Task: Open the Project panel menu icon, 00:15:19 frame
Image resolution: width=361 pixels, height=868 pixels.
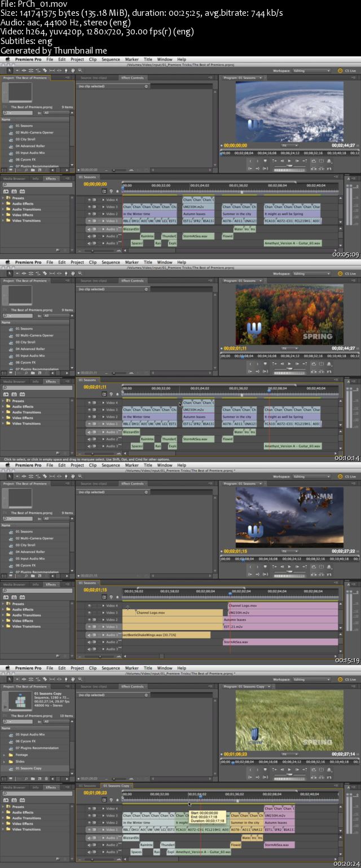Action: tap(68, 484)
